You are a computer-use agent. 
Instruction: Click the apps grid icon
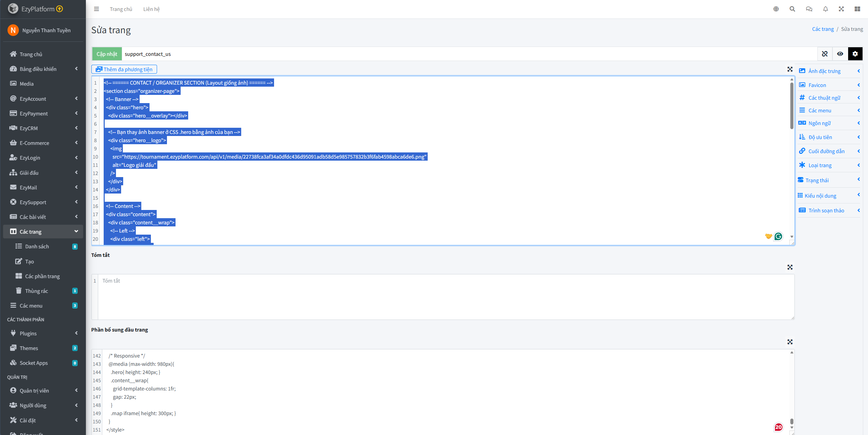pyautogui.click(x=857, y=9)
